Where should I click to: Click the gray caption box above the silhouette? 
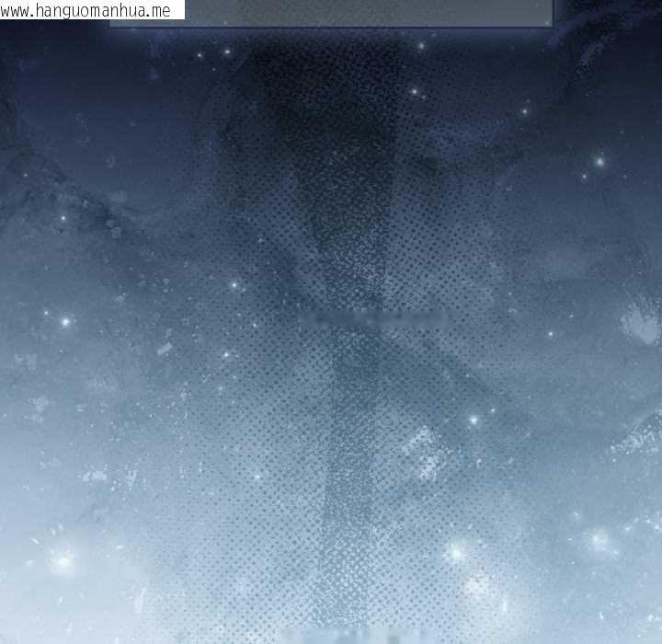[331, 13]
